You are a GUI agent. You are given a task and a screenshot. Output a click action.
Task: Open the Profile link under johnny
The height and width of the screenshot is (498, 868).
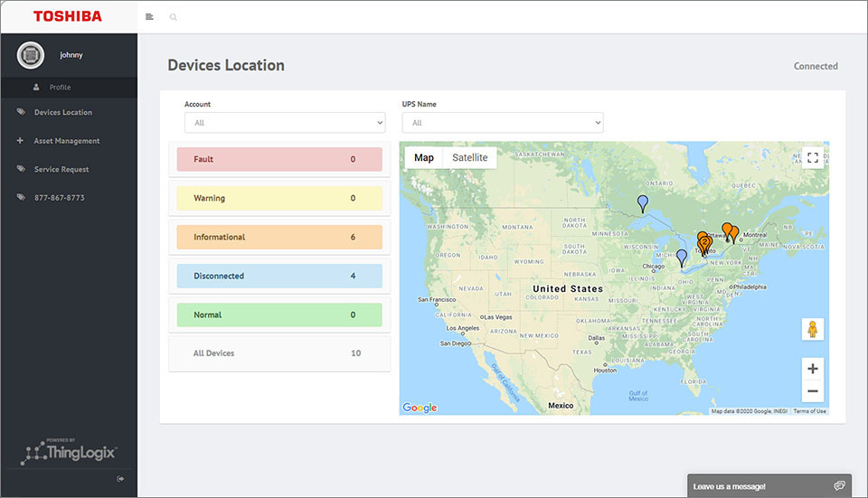point(60,88)
